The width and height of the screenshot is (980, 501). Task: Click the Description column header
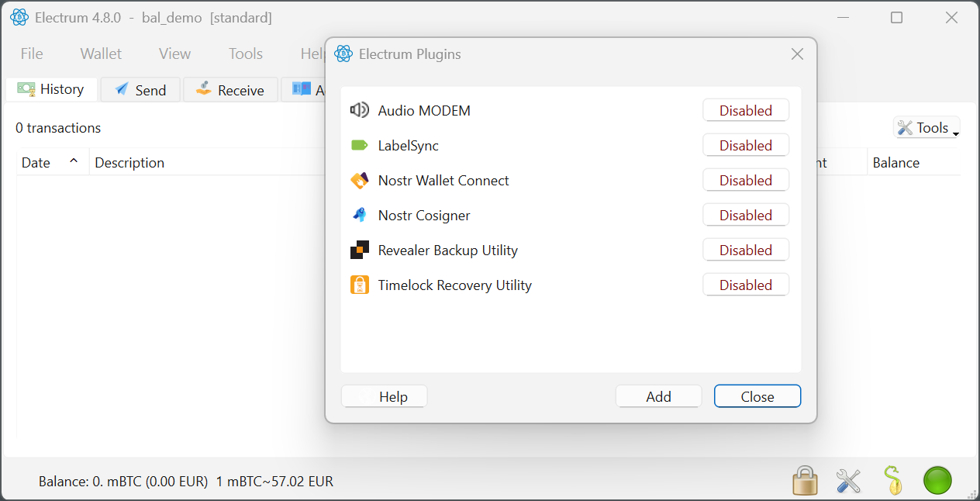(x=129, y=163)
